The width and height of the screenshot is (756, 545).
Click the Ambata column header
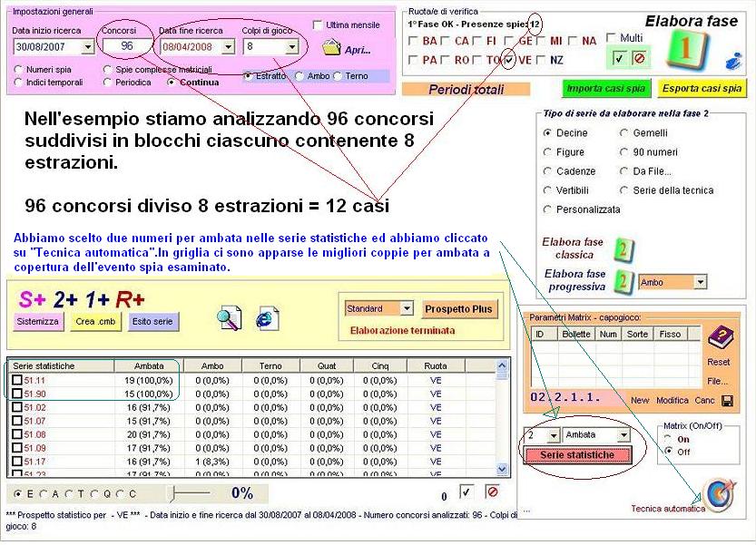[x=149, y=366]
